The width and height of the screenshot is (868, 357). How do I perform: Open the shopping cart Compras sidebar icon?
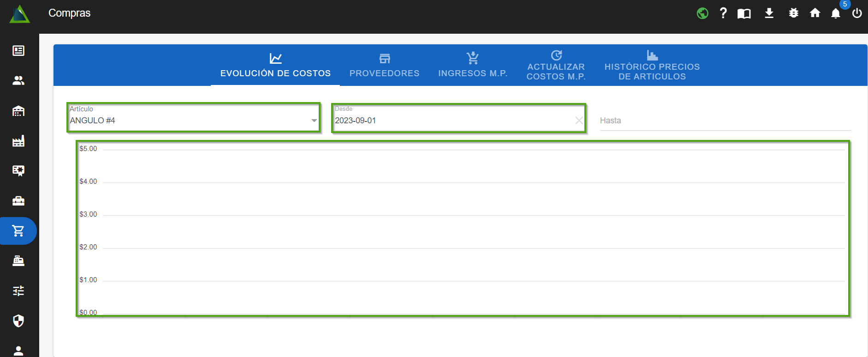[18, 230]
